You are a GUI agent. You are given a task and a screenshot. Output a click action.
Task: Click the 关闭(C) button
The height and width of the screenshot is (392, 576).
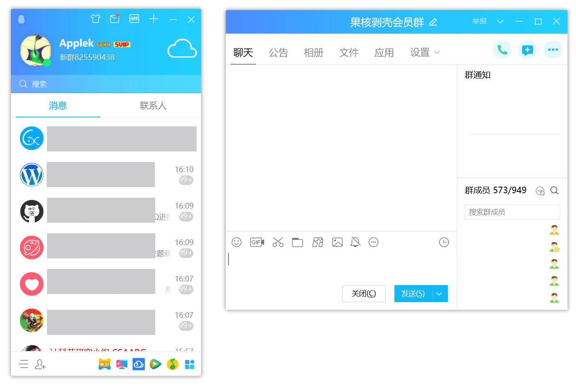364,294
